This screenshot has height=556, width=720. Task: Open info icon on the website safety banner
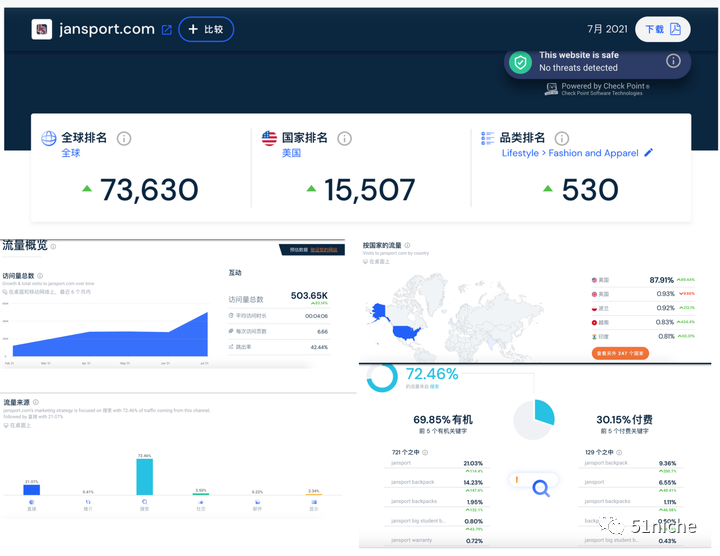(x=673, y=61)
